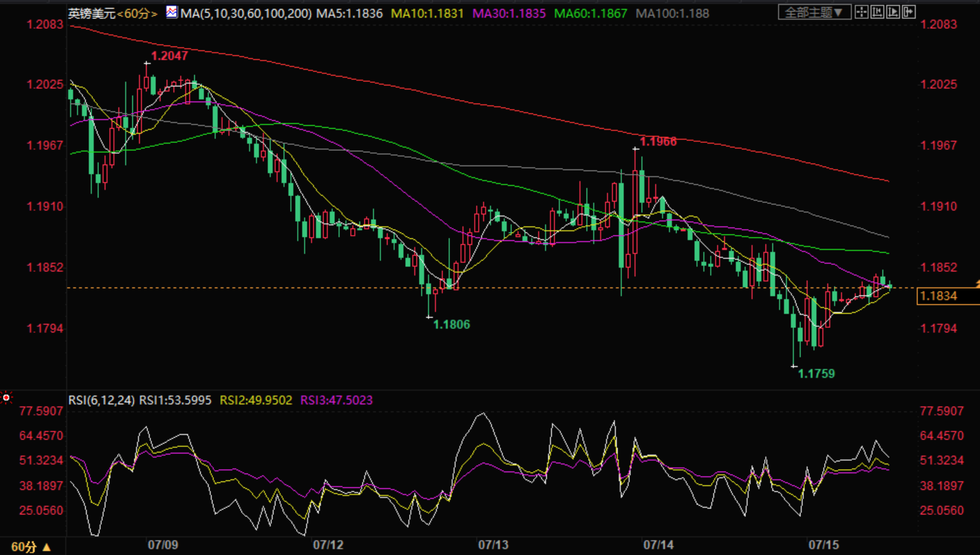Click 1.1852 on the right price axis
Image resolution: width=980 pixels, height=555 pixels.
939,267
